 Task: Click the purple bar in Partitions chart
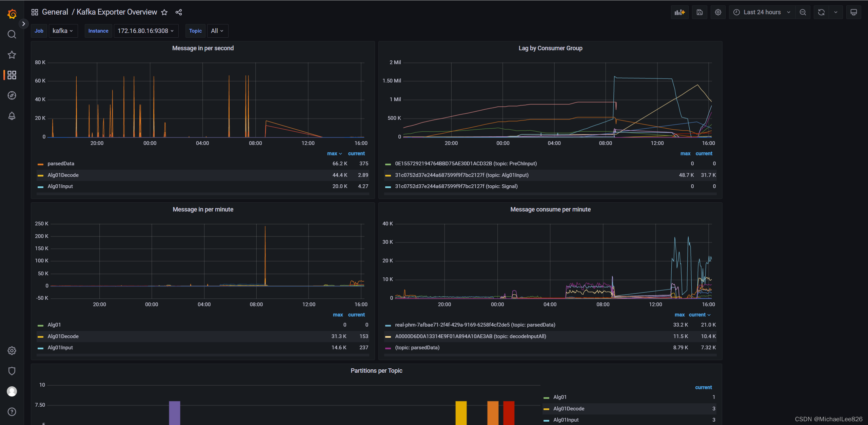[x=175, y=413]
